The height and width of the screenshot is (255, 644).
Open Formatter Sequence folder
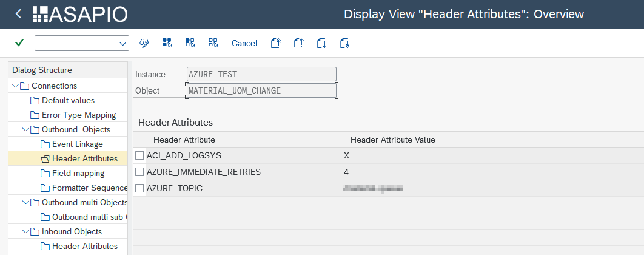tap(90, 188)
